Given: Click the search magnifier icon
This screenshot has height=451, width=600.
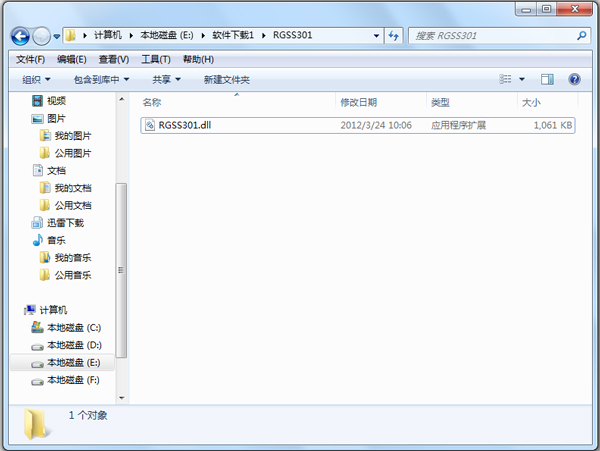Looking at the screenshot, I should click(581, 36).
